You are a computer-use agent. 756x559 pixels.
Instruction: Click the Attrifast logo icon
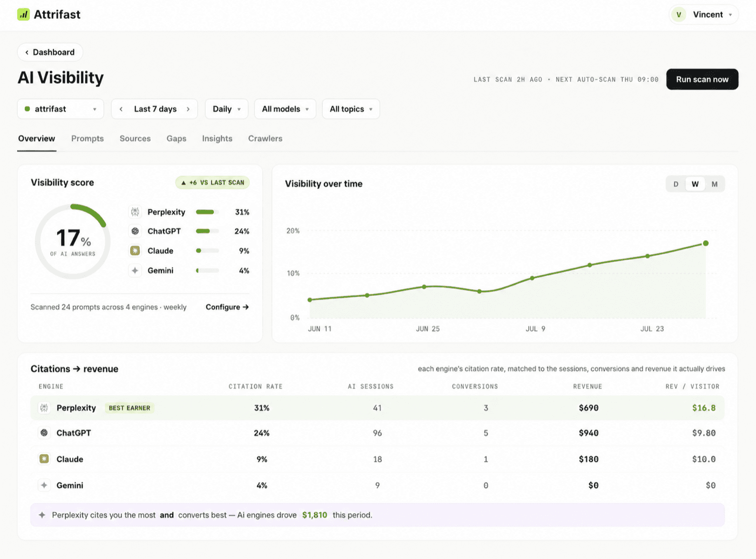(23, 15)
